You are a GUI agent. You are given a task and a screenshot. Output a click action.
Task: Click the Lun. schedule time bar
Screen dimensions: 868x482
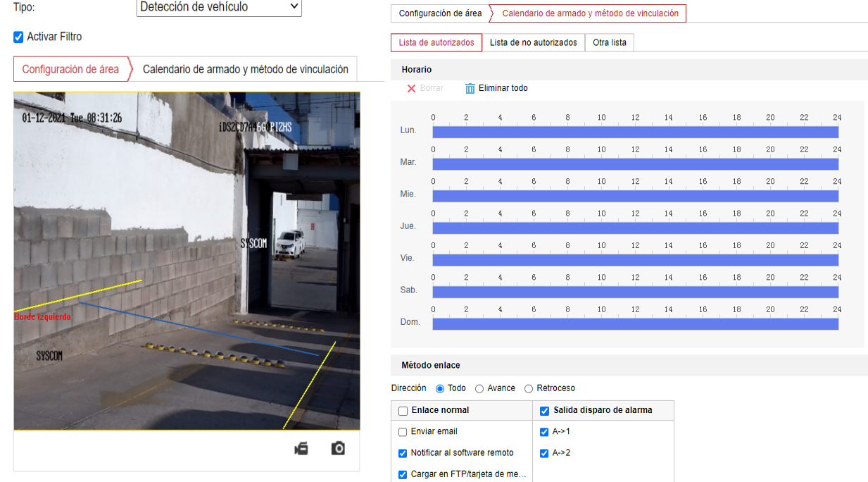point(636,132)
